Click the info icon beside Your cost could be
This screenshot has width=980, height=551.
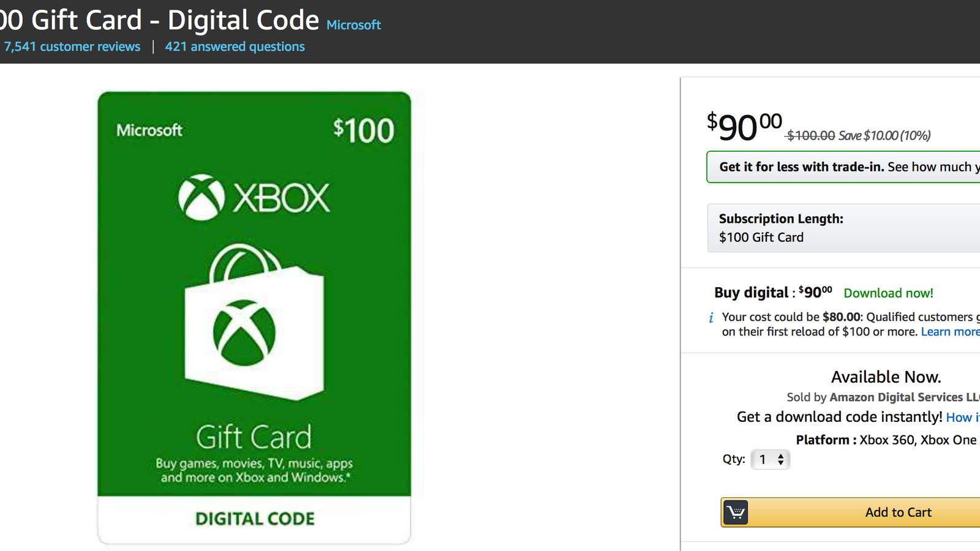tap(711, 318)
